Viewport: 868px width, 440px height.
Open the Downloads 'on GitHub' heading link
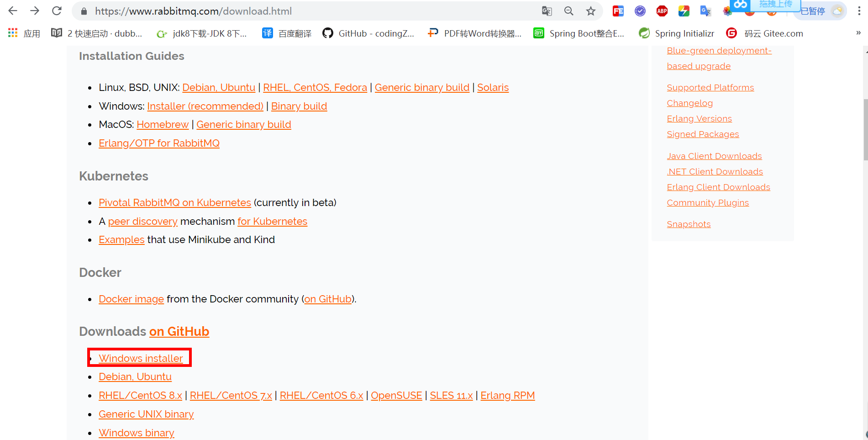coord(179,331)
